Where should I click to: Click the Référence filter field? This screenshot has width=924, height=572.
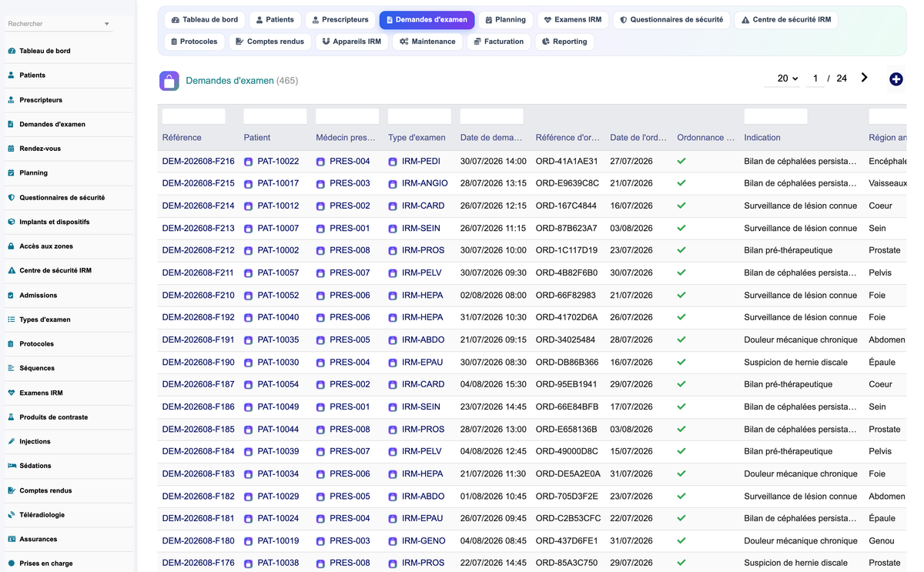click(193, 116)
